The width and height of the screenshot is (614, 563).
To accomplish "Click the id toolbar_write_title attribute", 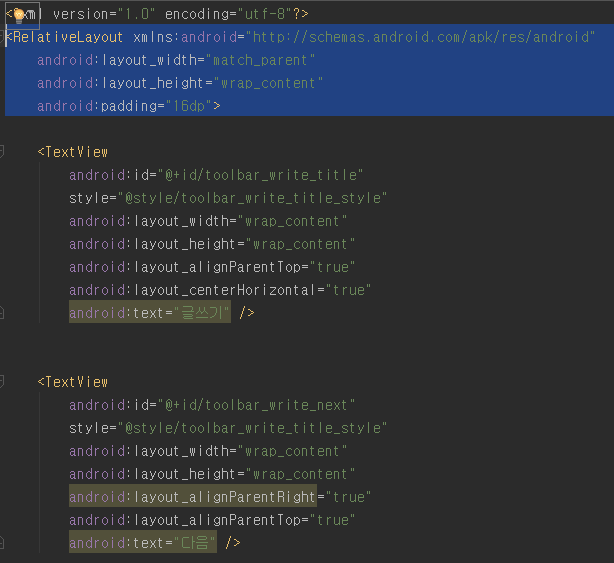I will (216, 175).
